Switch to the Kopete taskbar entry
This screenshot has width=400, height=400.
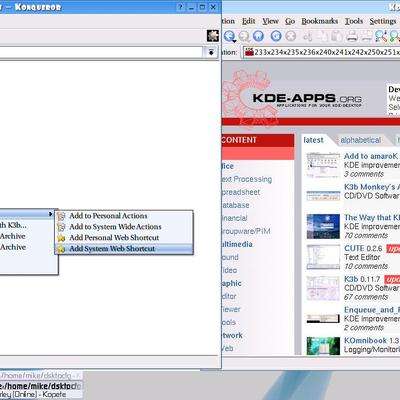click(41, 394)
